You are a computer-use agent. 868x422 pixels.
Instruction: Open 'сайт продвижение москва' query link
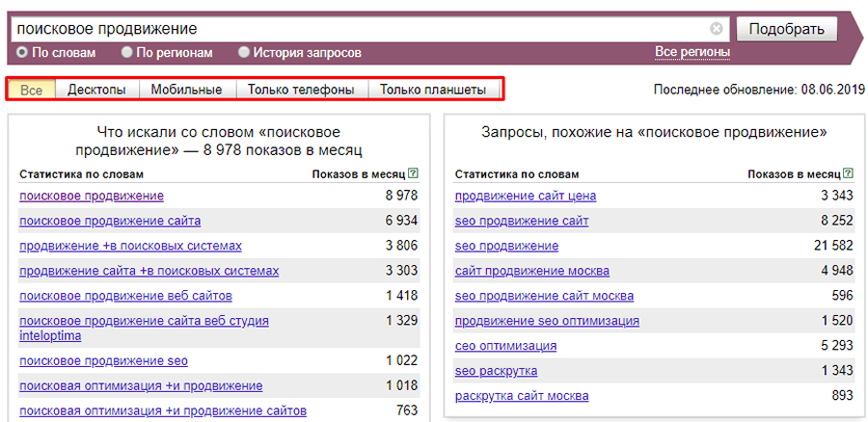click(531, 271)
